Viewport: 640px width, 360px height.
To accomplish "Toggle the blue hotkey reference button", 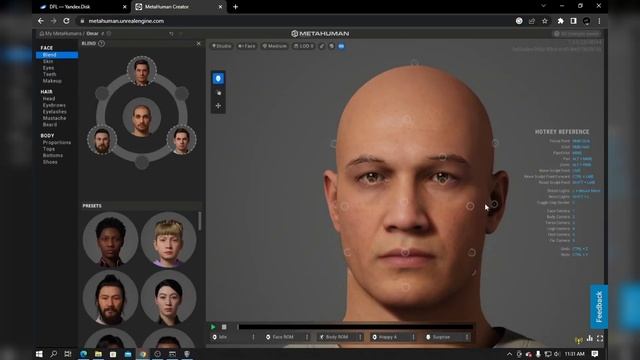I will [341, 46].
